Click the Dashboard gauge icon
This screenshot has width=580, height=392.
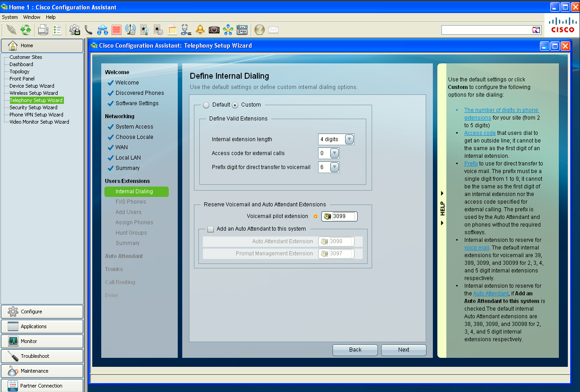pyautogui.click(x=214, y=30)
